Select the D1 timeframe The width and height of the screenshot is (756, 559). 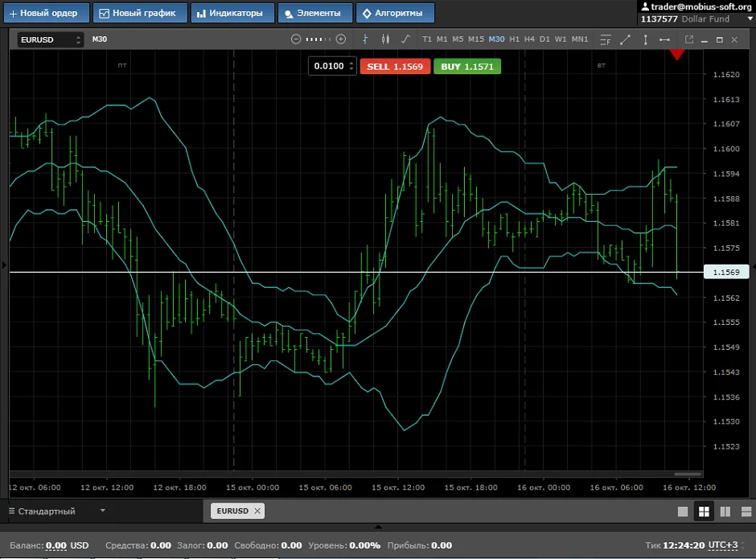pyautogui.click(x=544, y=39)
